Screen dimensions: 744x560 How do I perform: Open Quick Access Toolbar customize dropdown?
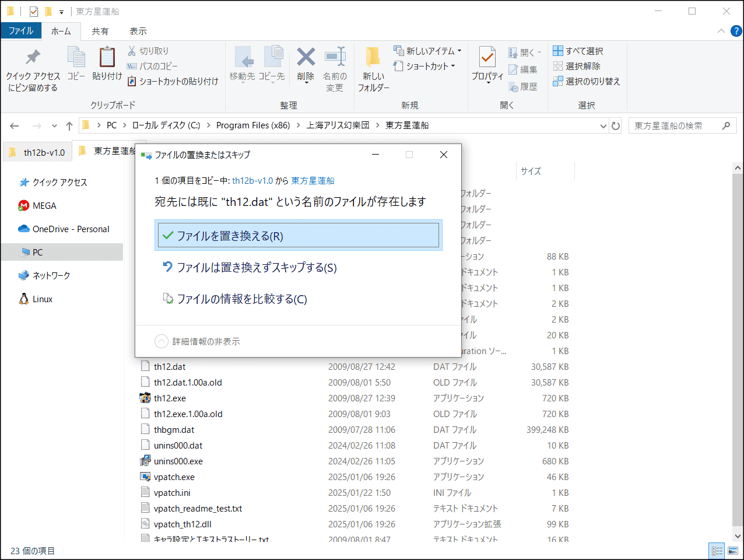(61, 12)
